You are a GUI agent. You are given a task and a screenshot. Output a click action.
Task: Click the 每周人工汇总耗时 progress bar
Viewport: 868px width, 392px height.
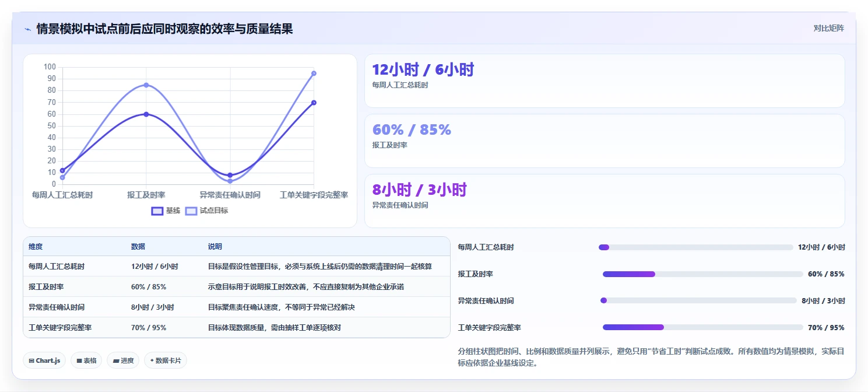point(695,247)
